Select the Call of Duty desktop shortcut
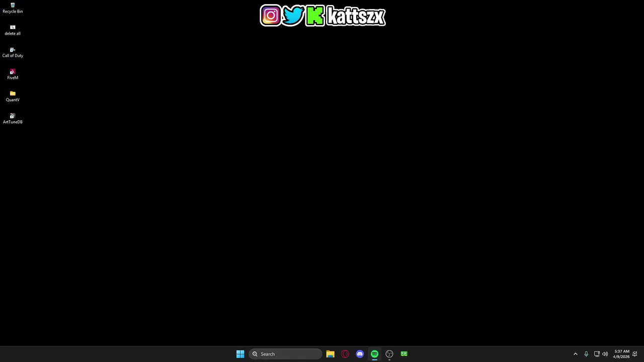 tap(13, 52)
